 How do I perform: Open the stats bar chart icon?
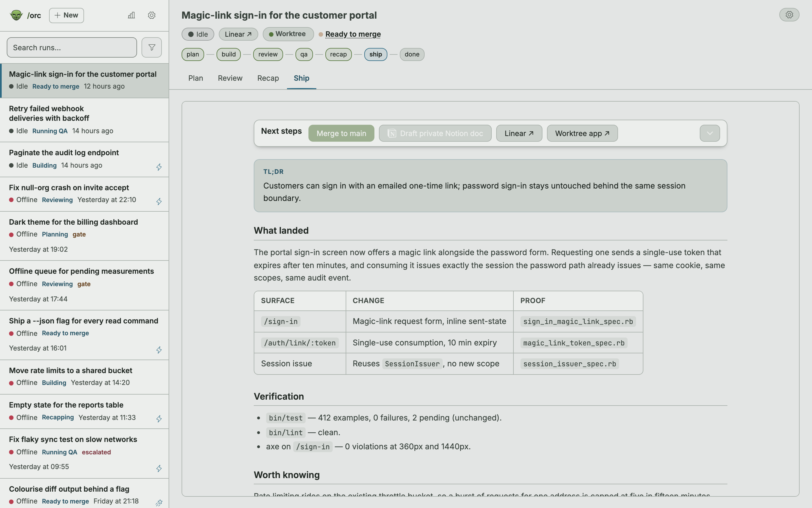coord(132,15)
